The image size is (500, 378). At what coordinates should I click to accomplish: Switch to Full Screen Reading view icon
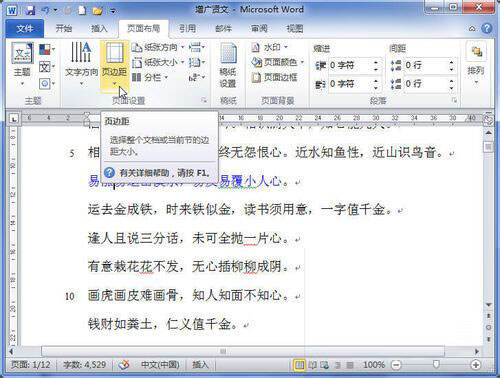click(312, 365)
